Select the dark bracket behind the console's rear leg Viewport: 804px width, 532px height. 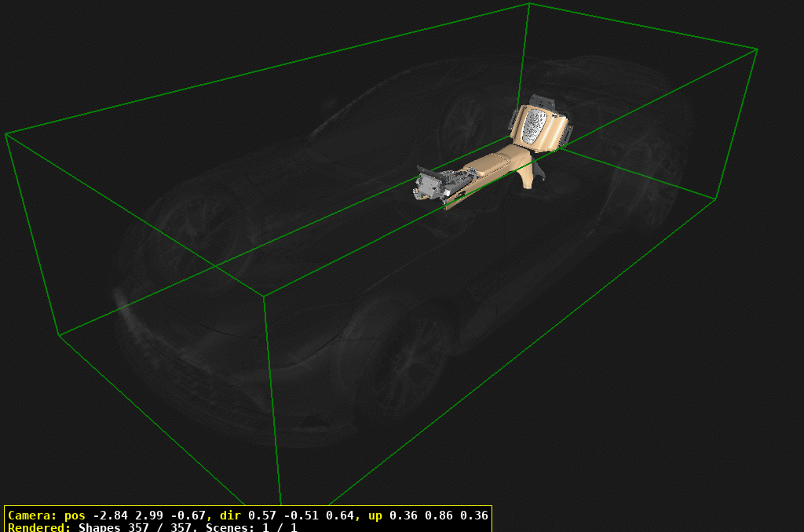pos(538,174)
